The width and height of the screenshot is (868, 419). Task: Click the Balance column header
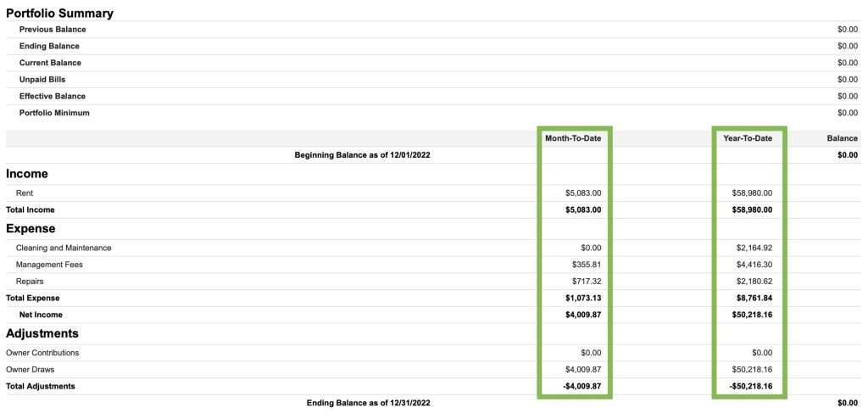click(x=843, y=138)
